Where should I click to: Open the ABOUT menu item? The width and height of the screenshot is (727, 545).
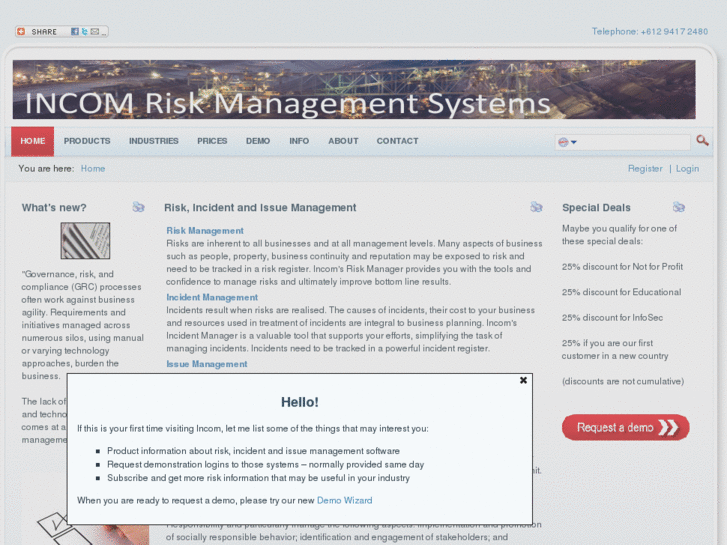click(343, 141)
